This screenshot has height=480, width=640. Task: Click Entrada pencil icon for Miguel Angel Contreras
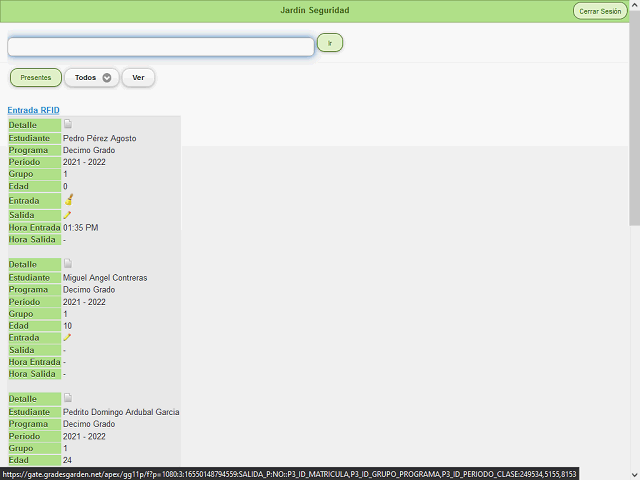(68, 337)
